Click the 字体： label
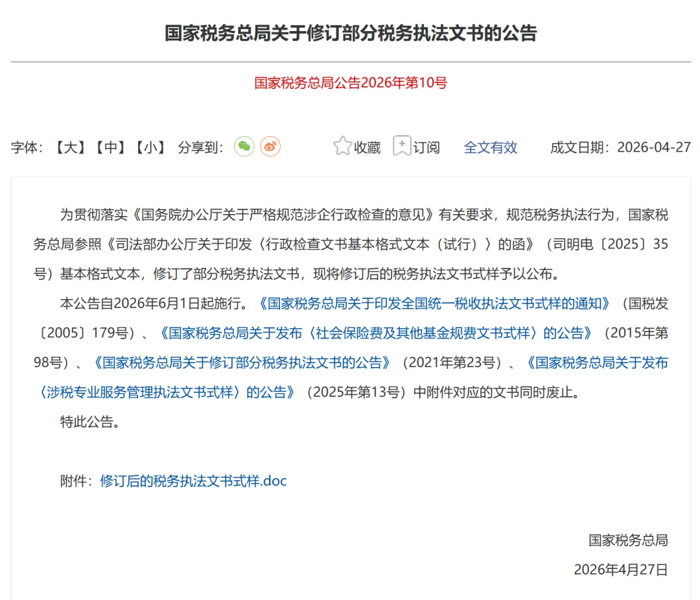Screen dimensions: 700x600 click(27, 147)
